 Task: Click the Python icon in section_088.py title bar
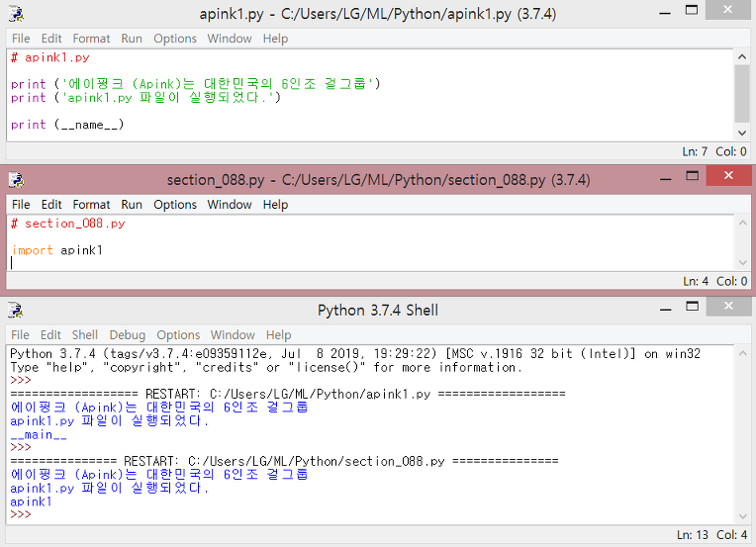coord(16,180)
